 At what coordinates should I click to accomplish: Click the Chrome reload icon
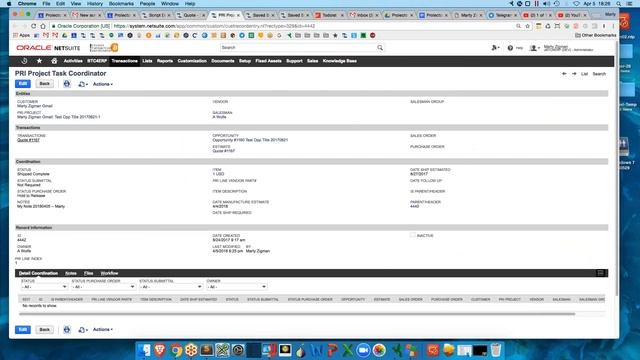pyautogui.click(x=34, y=26)
